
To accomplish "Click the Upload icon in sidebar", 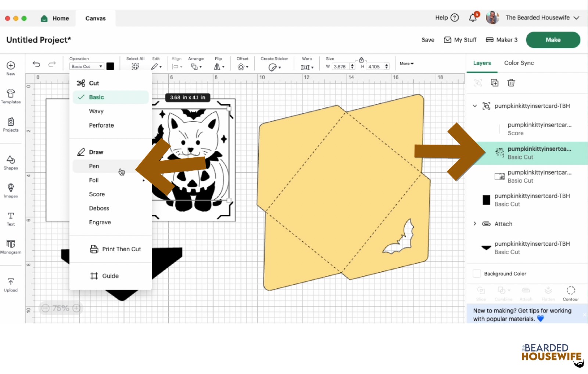I will coord(11,285).
